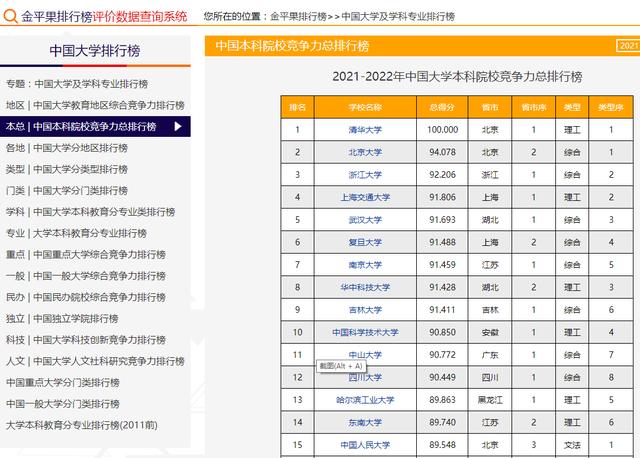This screenshot has height=458, width=640.
Task: Open the 东南大学 link
Action: coord(365,422)
